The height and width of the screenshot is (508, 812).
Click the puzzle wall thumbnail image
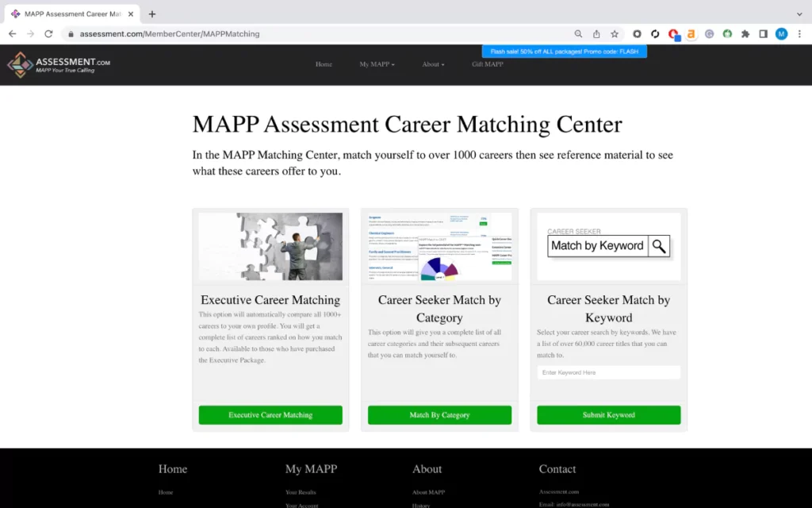[x=270, y=246]
